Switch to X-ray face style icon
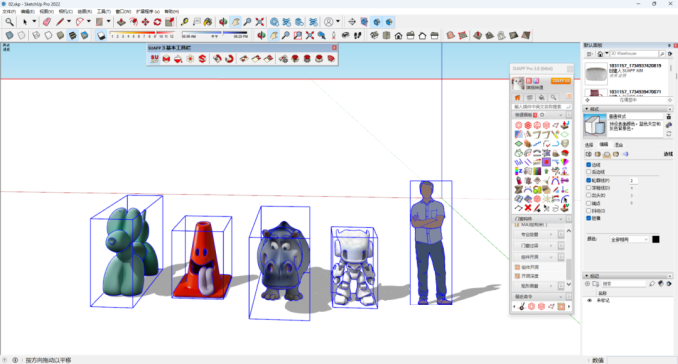The image size is (678, 364). point(10,35)
